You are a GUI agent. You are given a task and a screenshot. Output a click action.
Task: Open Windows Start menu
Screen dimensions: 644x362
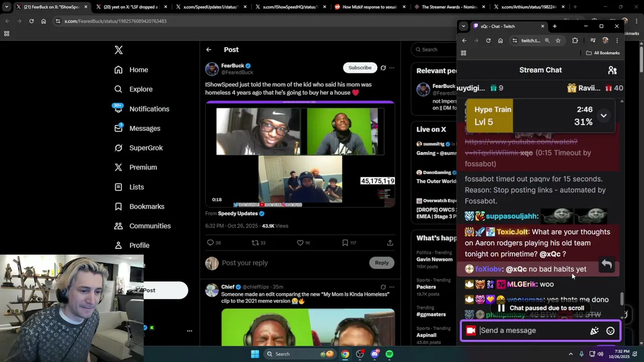[x=255, y=354]
